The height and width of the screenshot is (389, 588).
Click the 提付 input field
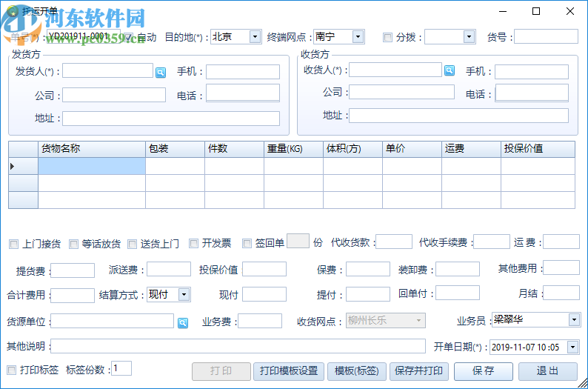click(368, 294)
